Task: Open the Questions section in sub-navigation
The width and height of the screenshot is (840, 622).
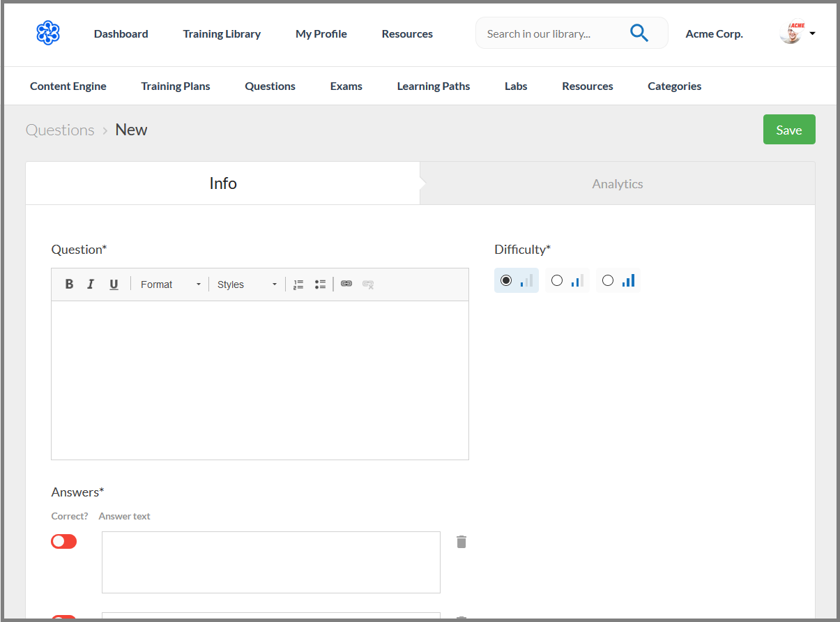Action: 270,86
